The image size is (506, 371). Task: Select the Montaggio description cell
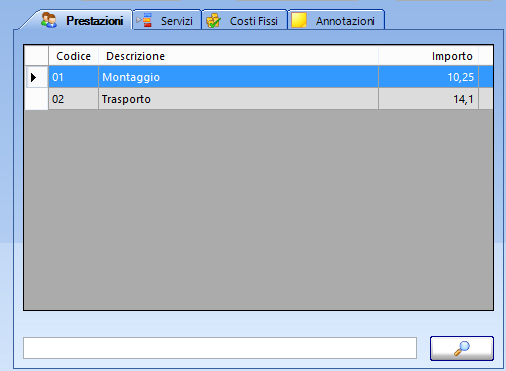[x=239, y=77]
